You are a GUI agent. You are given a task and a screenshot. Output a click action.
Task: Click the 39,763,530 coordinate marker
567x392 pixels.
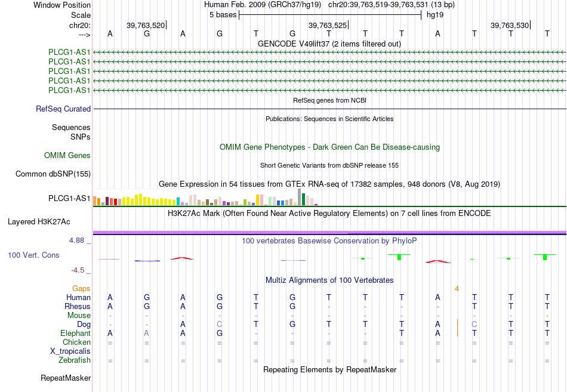click(x=510, y=25)
